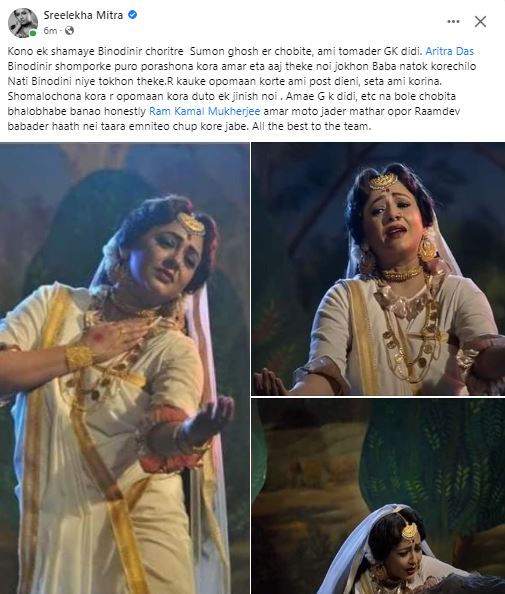Click the coin necklace in top-right photo

411,337
